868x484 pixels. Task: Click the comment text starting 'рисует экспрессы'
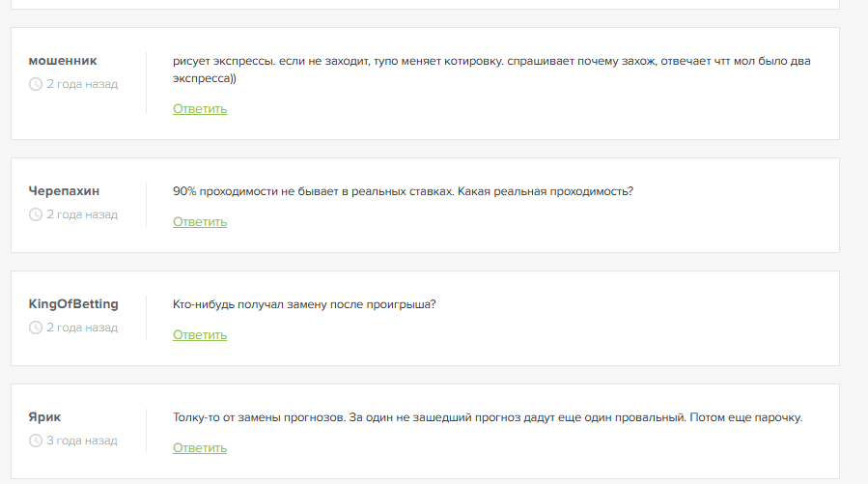point(491,70)
